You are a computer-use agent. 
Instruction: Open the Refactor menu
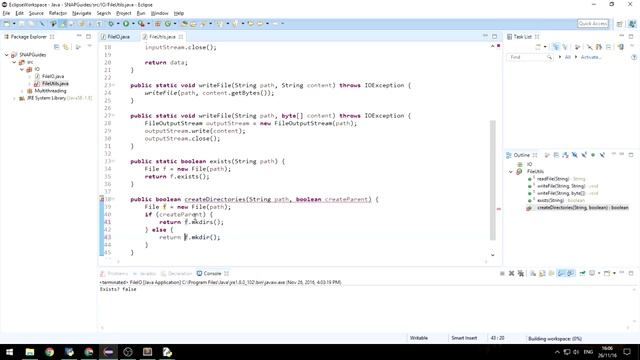pos(58,13)
